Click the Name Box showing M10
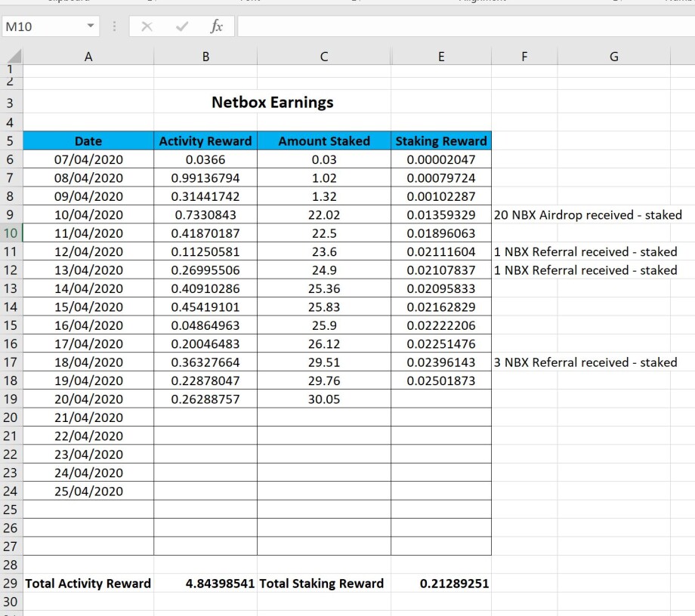695x616 pixels. 44,26
